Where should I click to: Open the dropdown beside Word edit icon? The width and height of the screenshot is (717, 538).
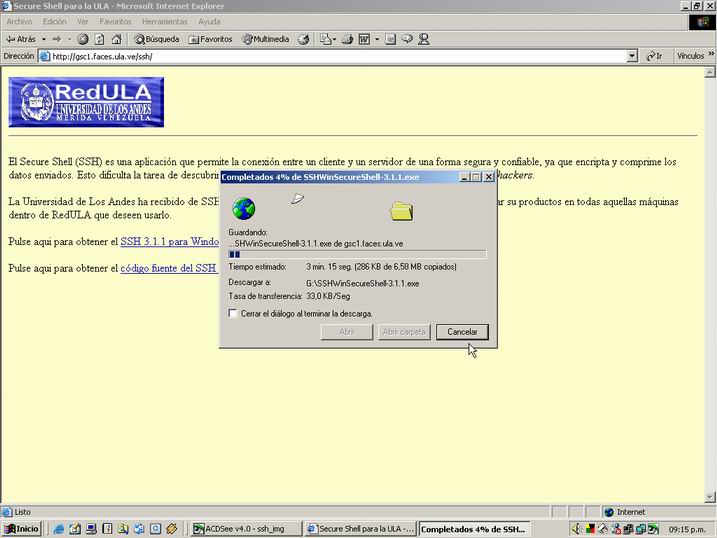click(377, 39)
